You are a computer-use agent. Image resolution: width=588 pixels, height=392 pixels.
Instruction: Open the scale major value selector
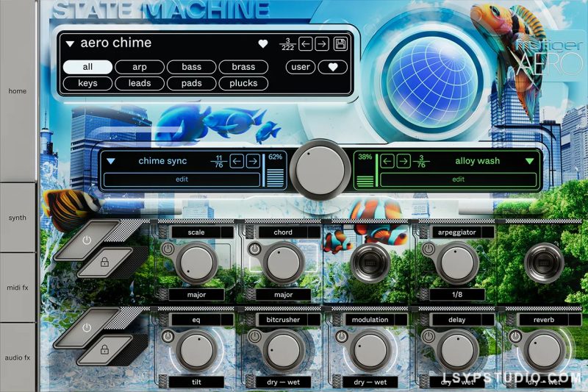[196, 295]
